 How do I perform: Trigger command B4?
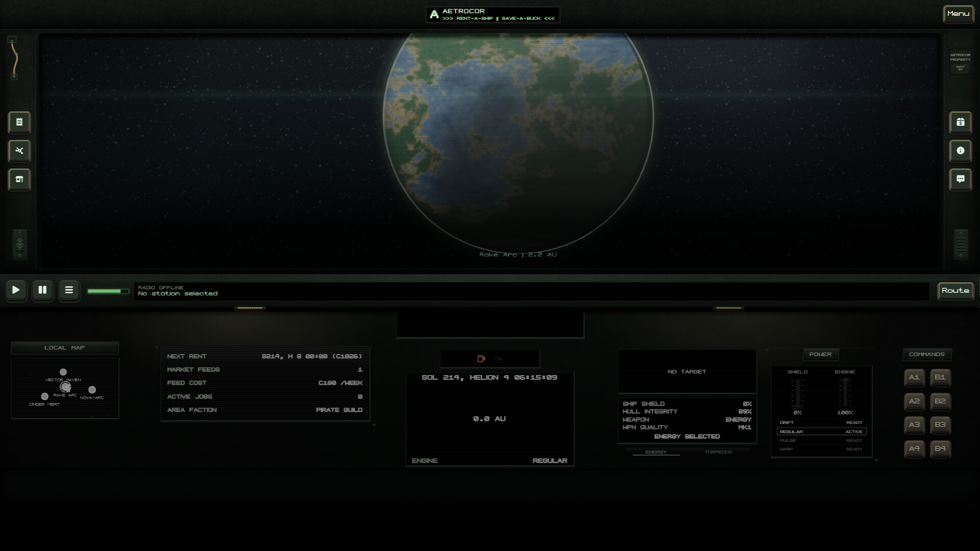(940, 449)
